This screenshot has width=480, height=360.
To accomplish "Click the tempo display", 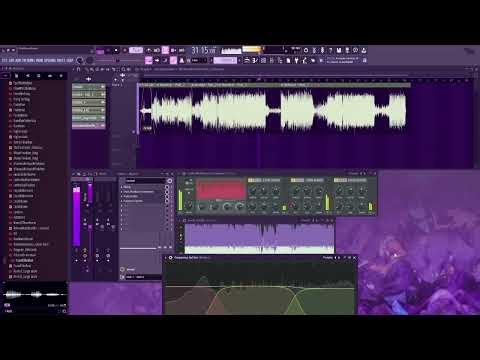I will click(136, 50).
